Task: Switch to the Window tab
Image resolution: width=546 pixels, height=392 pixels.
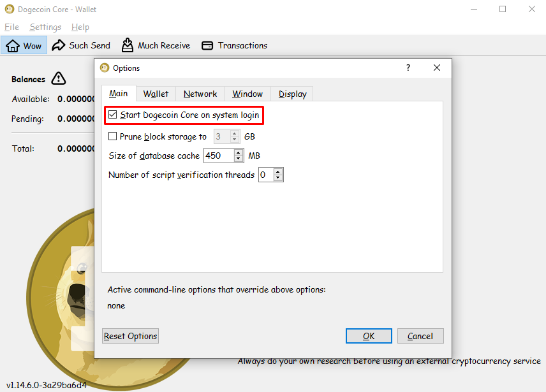Action: point(247,94)
